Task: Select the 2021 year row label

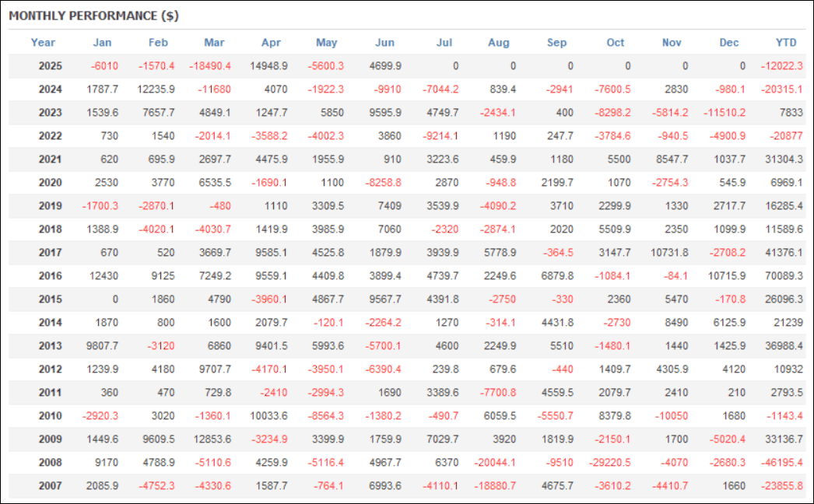Action: click(x=51, y=159)
